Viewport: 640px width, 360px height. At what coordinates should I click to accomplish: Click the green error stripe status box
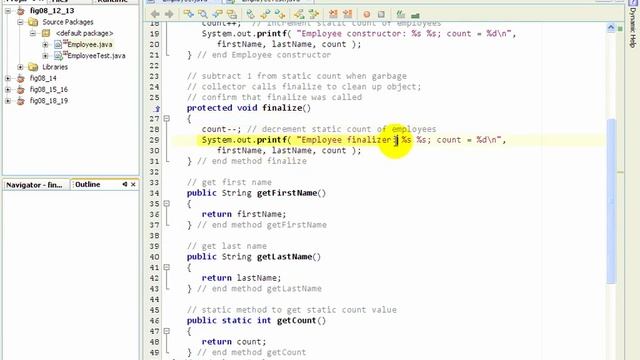620,29
